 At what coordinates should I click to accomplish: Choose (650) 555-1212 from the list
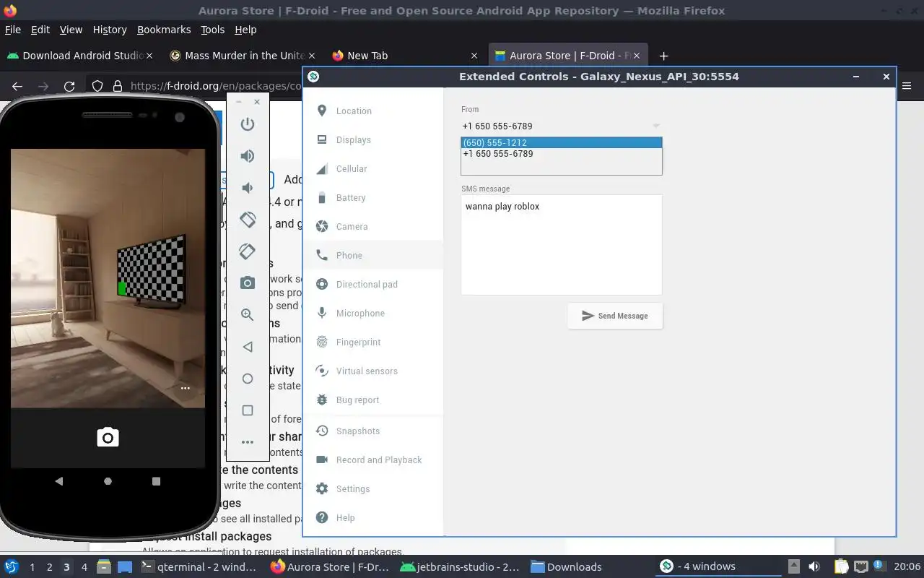pos(561,142)
